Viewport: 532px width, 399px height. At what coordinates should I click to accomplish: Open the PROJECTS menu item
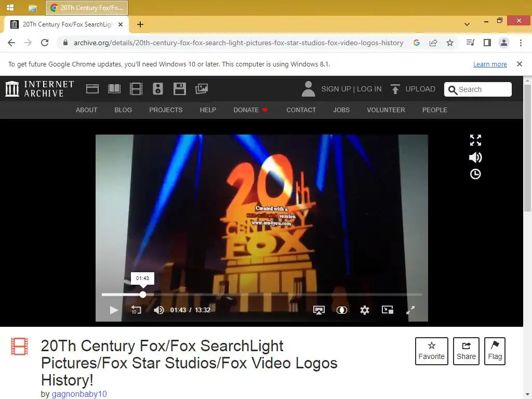coord(166,110)
